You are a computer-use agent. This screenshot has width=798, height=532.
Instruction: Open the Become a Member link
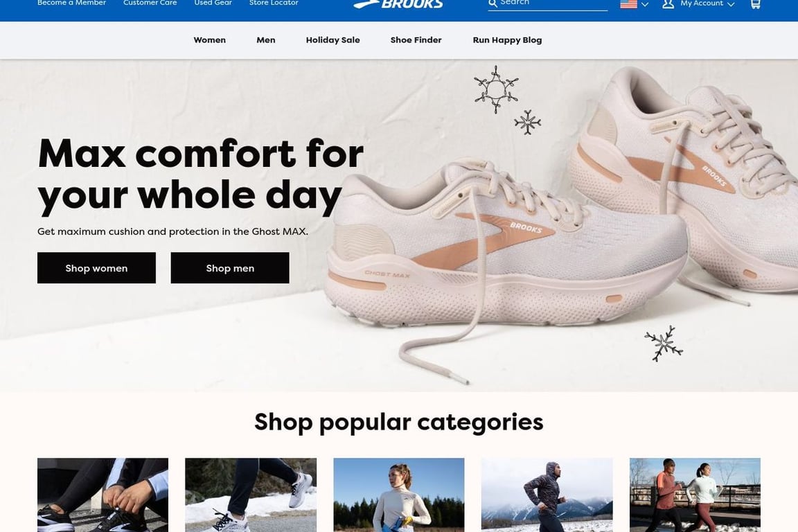[x=72, y=3]
